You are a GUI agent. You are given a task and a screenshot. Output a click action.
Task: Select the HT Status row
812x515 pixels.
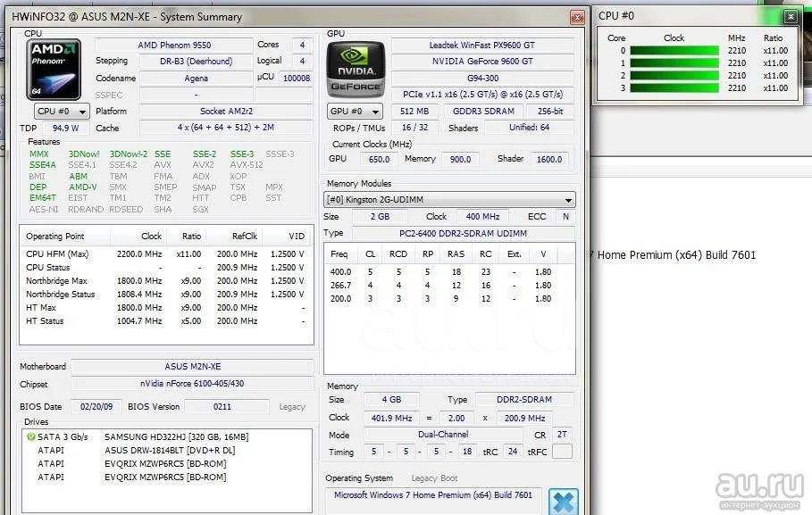point(165,321)
